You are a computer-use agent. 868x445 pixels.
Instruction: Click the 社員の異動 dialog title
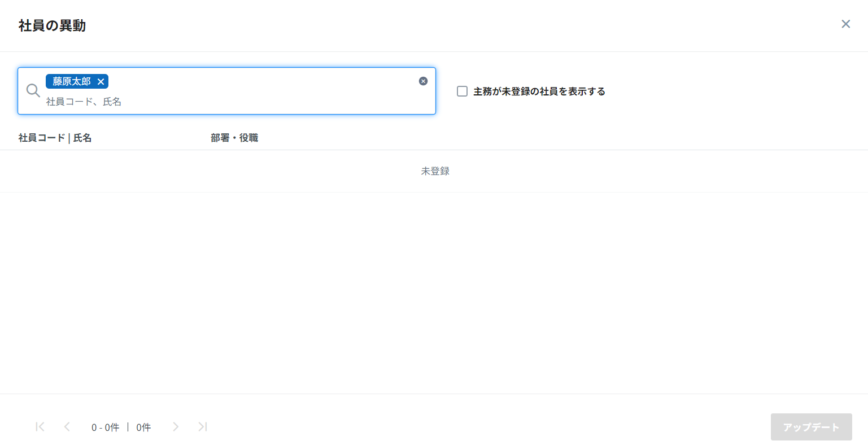click(52, 26)
